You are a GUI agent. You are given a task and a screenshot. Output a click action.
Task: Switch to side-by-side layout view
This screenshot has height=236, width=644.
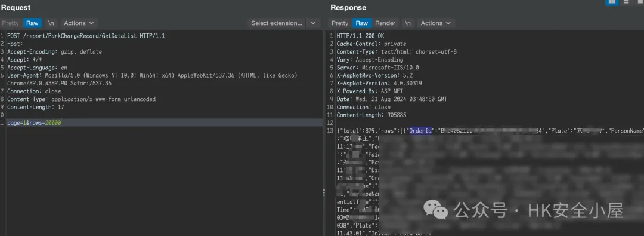click(x=612, y=2)
